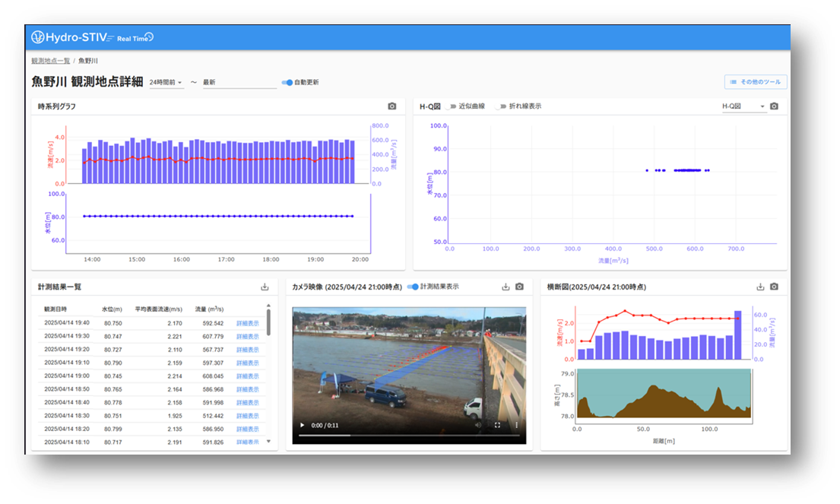Download the 計測結果一覧 table data
This screenshot has width=840, height=504.
click(x=265, y=287)
